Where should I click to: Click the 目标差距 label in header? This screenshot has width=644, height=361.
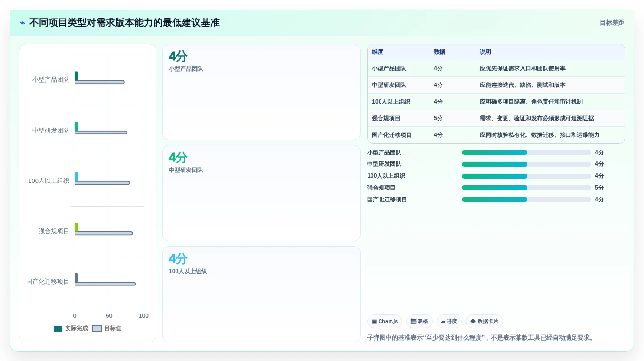tap(612, 23)
